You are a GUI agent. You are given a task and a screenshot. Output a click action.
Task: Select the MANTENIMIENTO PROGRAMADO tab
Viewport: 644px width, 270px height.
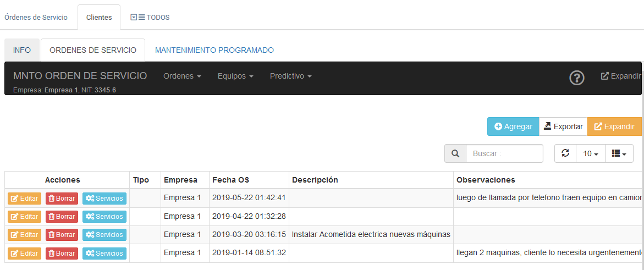point(214,50)
